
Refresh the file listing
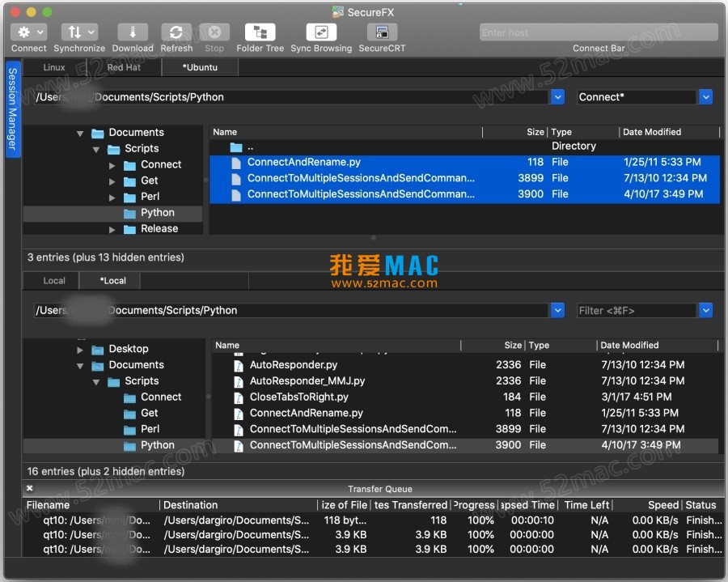(x=176, y=32)
